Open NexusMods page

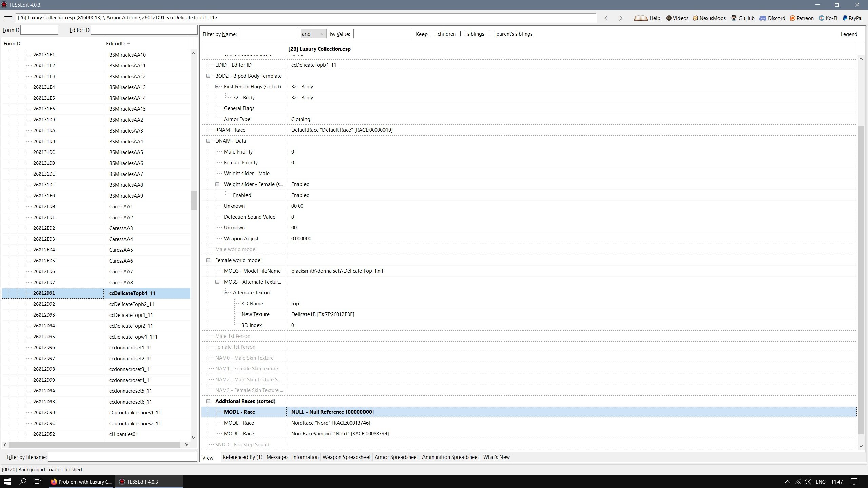(709, 18)
